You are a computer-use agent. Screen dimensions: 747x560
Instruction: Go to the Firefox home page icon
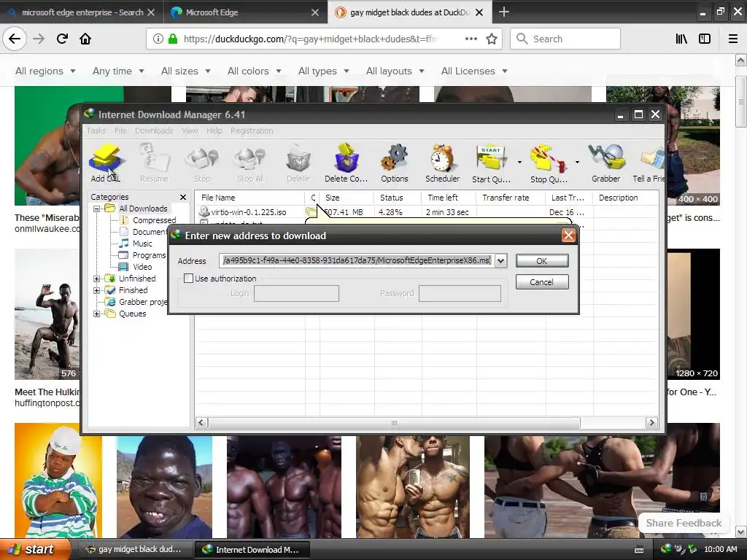85,39
